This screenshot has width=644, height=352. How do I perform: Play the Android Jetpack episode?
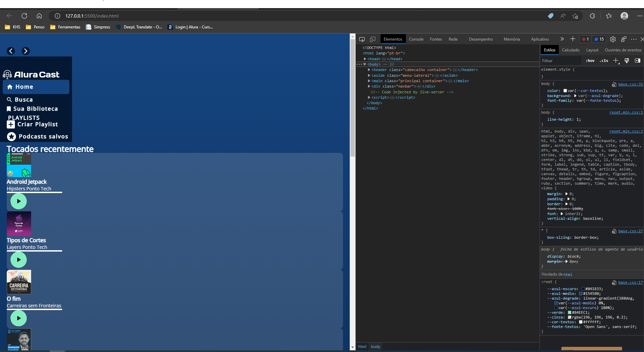pyautogui.click(x=19, y=201)
